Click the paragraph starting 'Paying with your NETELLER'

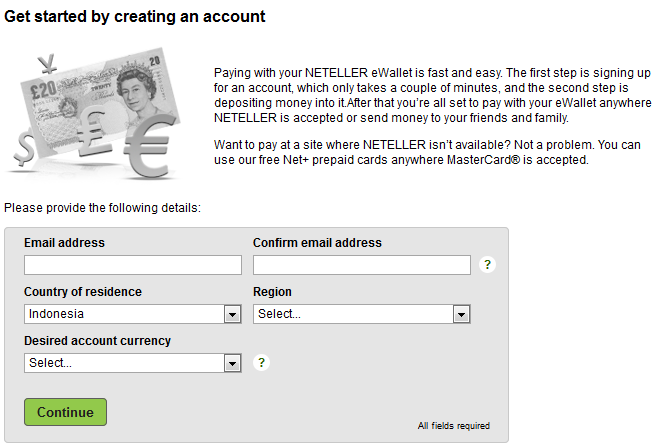click(x=432, y=96)
